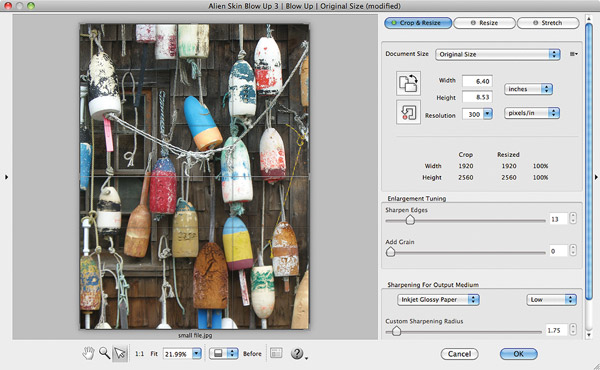This screenshot has width=600, height=370.
Task: Click the buoy preview image
Action: point(194,176)
